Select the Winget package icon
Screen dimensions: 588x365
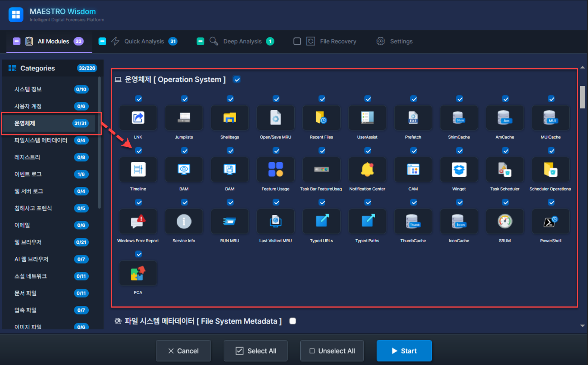[459, 170]
